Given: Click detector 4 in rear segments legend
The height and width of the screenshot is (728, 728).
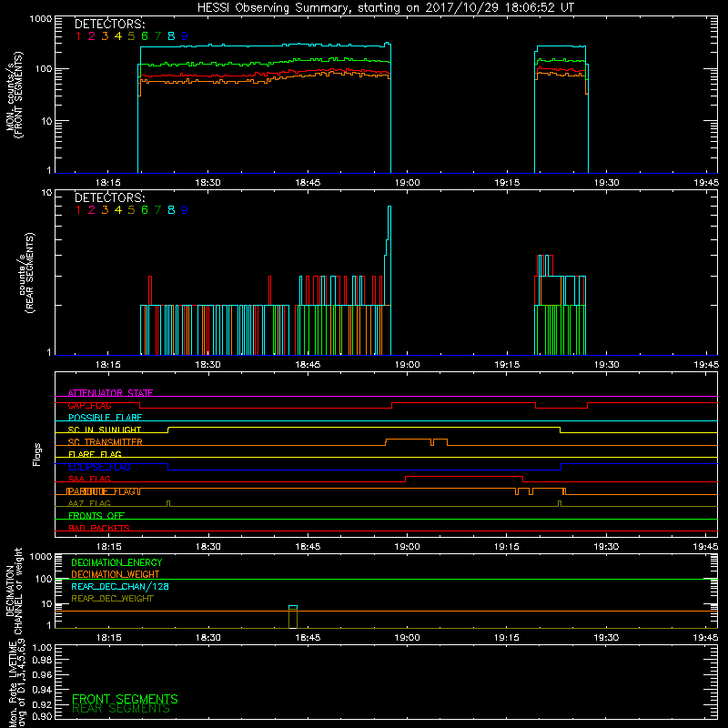Looking at the screenshot, I should pos(118,210).
